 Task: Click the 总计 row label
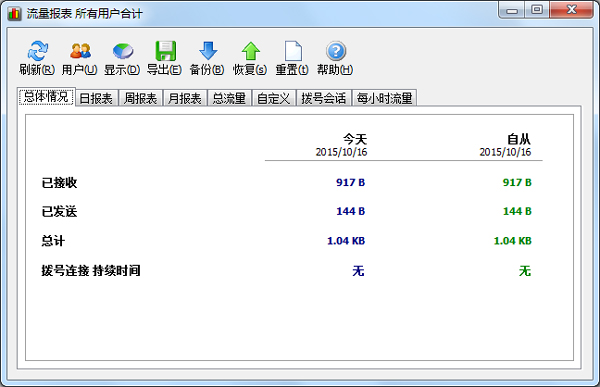point(53,241)
